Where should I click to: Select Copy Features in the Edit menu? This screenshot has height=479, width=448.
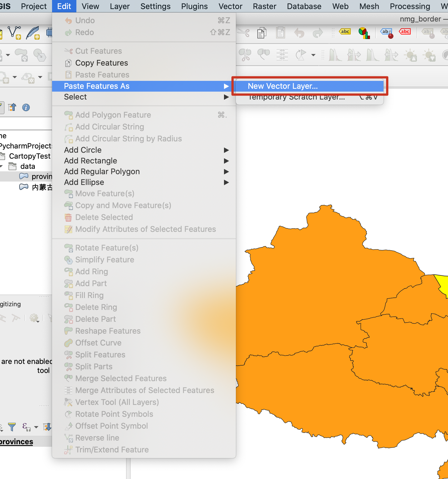coord(144,63)
